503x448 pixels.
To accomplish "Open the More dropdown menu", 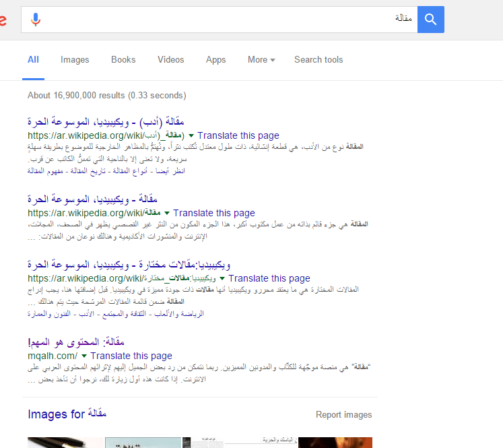I will pyautogui.click(x=261, y=60).
